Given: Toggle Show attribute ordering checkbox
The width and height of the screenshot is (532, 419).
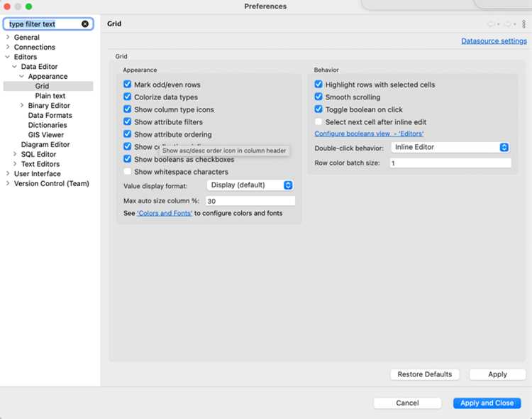Looking at the screenshot, I should 127,134.
